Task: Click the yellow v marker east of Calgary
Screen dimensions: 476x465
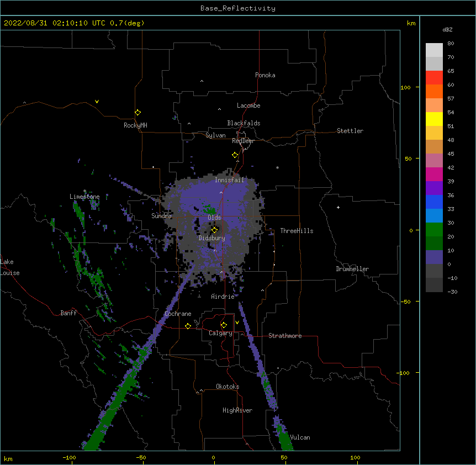Action: 237,323
